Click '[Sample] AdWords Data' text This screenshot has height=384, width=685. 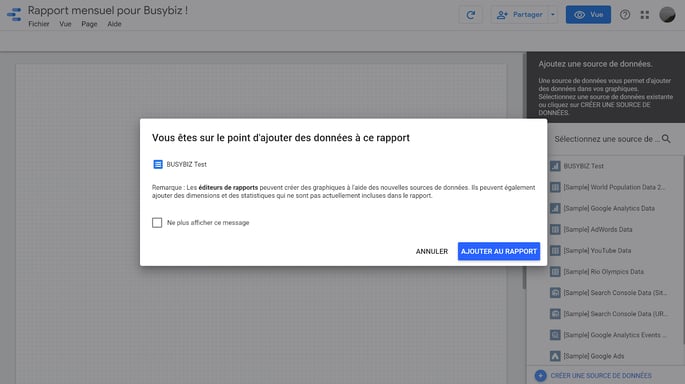pos(598,229)
